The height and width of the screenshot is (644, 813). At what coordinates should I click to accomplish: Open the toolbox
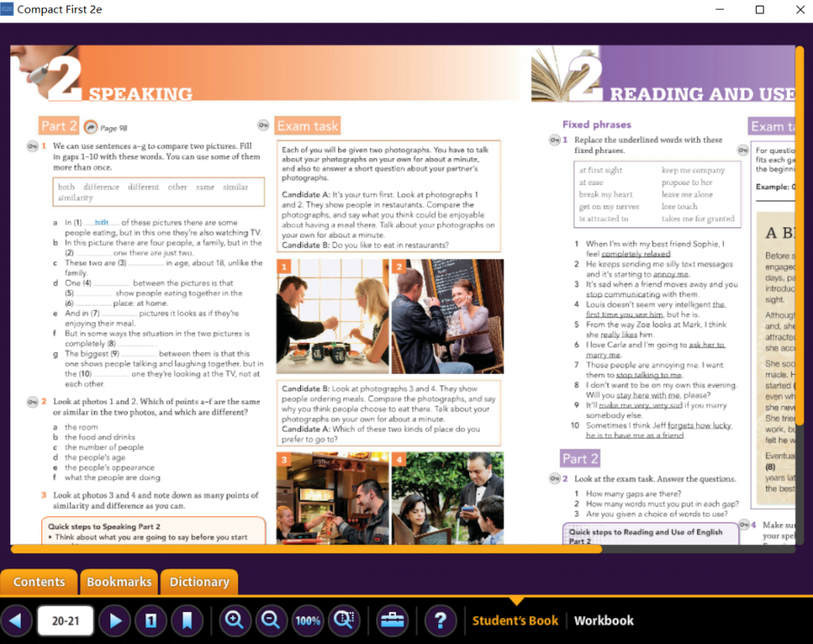click(x=393, y=621)
